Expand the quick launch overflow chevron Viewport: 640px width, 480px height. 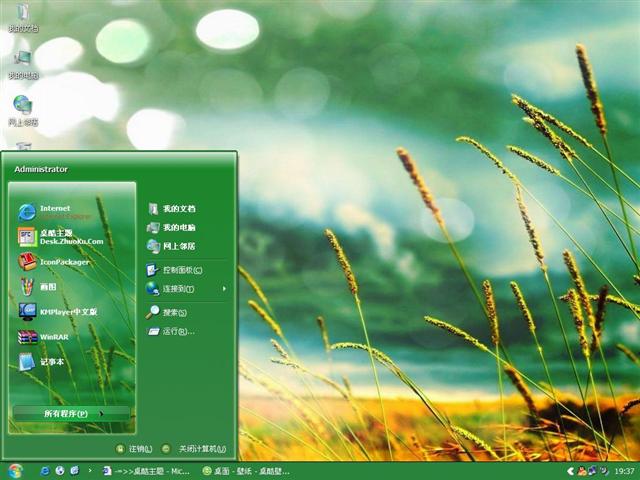(90, 471)
